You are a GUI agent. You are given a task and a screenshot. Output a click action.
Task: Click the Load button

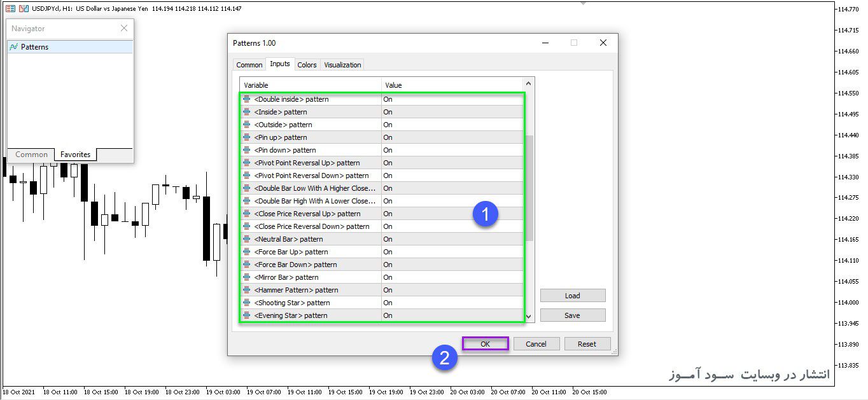pos(573,296)
